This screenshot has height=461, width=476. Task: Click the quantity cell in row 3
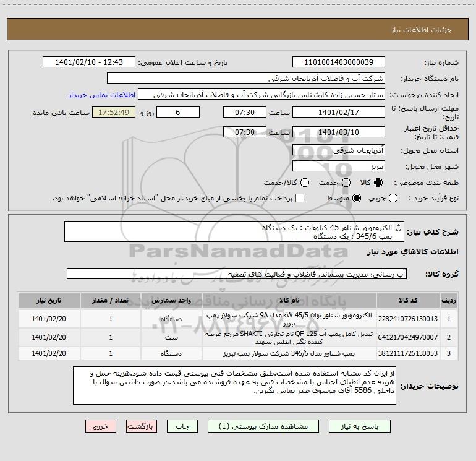point(111,353)
